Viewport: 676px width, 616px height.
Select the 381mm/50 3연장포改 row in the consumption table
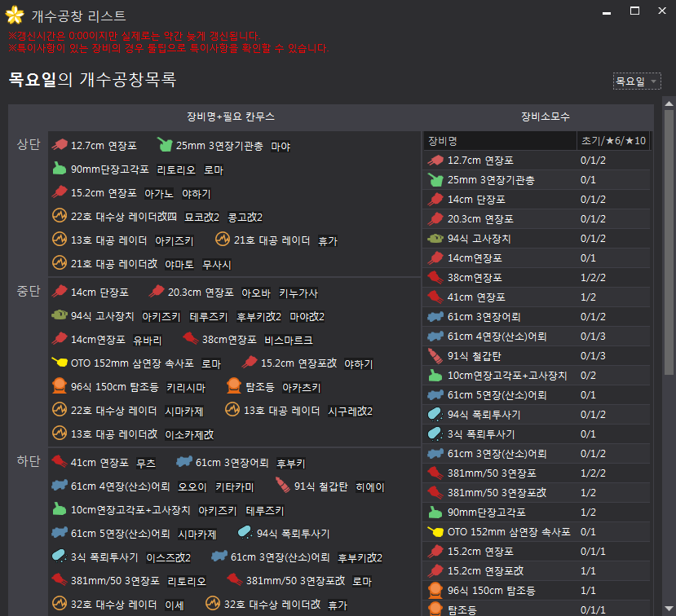tap(537, 493)
